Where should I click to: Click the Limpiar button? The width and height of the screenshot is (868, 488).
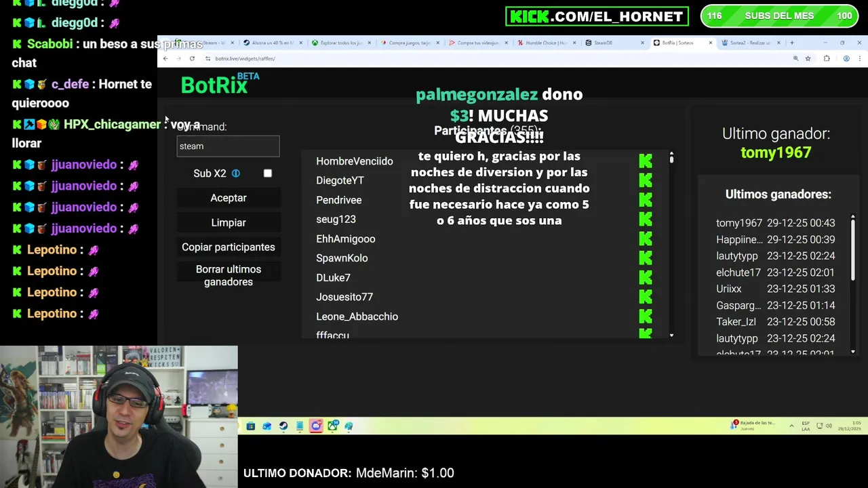pyautogui.click(x=229, y=222)
